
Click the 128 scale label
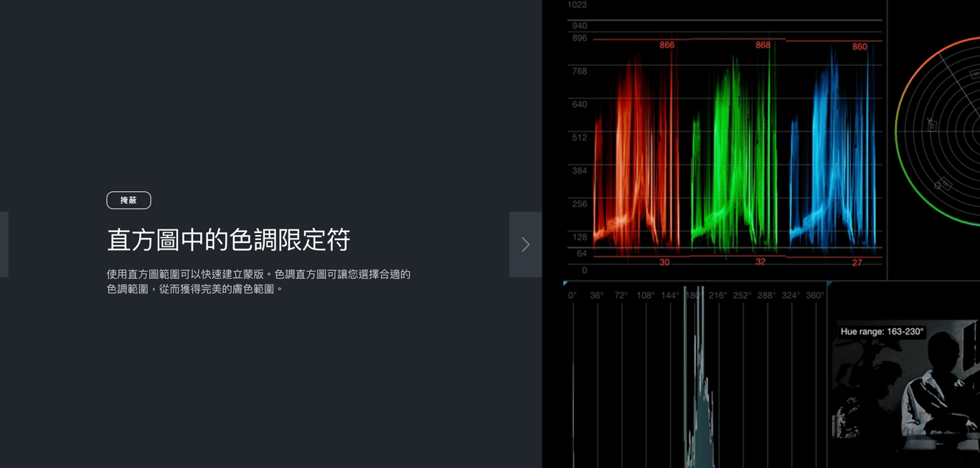click(x=579, y=237)
